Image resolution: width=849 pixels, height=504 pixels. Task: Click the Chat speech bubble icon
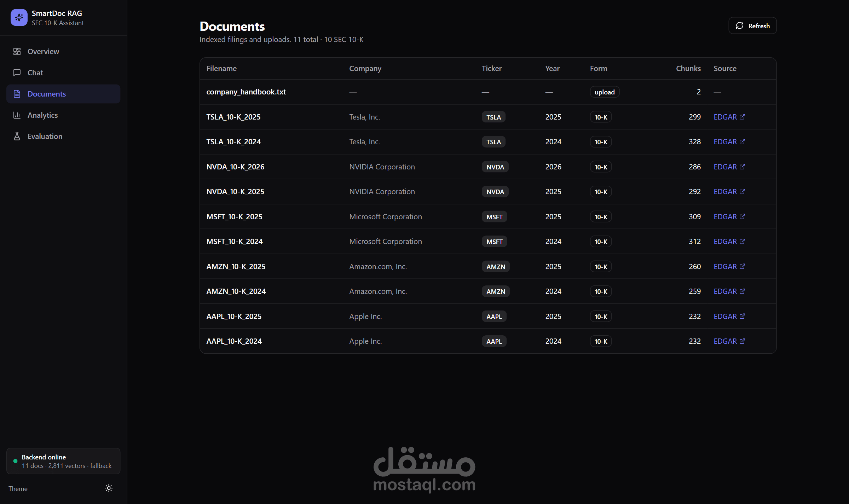[17, 73]
